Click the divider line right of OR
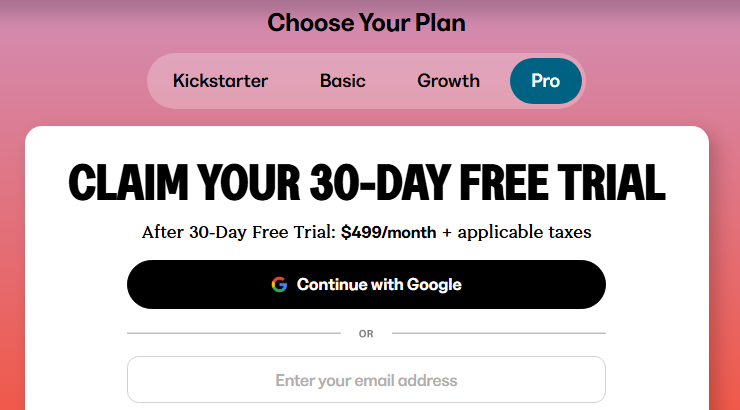This screenshot has height=410, width=740. pyautogui.click(x=497, y=333)
